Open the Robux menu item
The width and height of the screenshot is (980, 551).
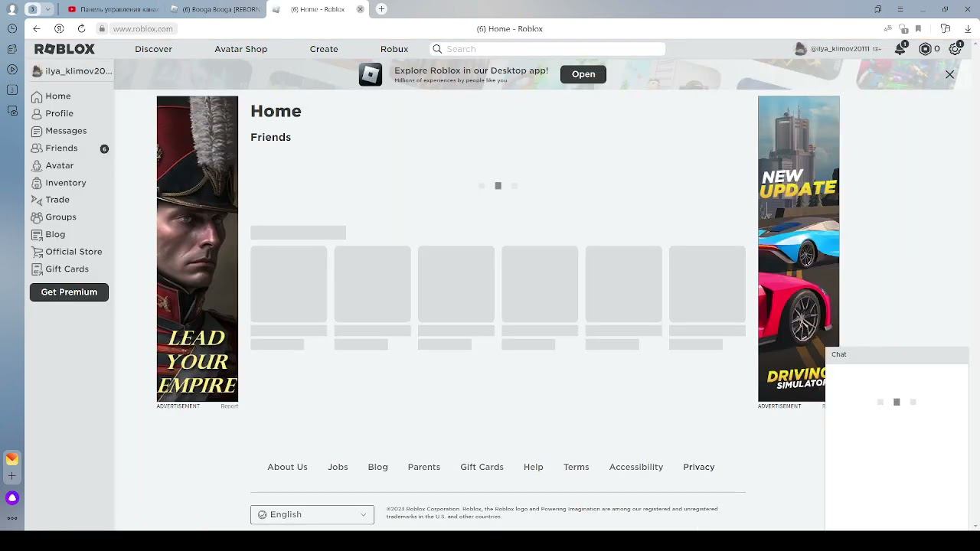pyautogui.click(x=394, y=49)
